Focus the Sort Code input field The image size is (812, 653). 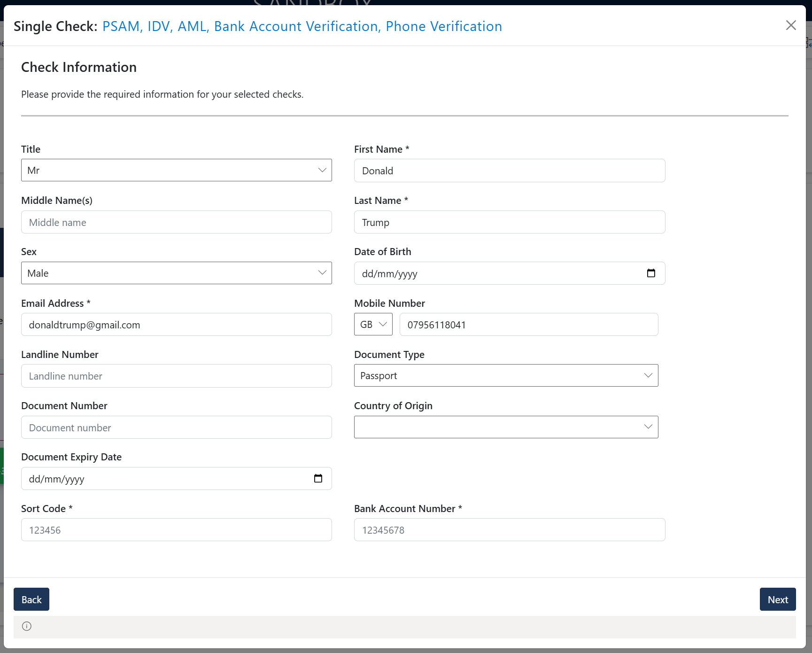tap(177, 530)
